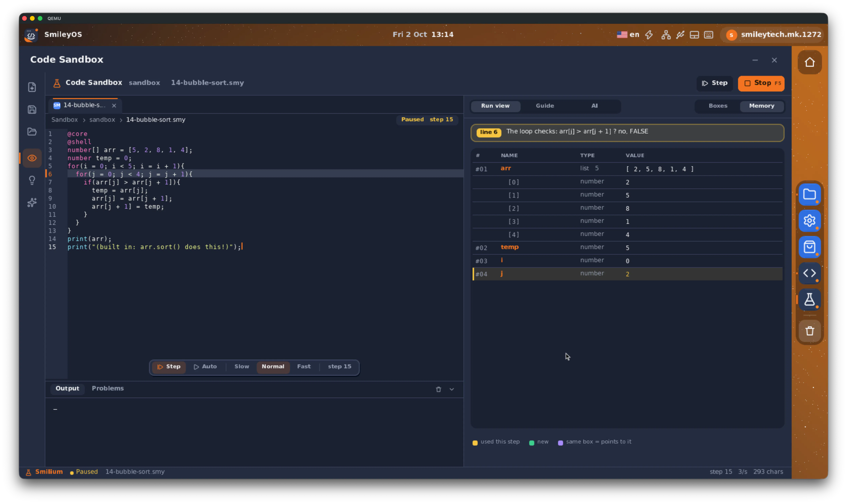Open the en language selector
This screenshot has height=504, width=847.
[x=628, y=35]
